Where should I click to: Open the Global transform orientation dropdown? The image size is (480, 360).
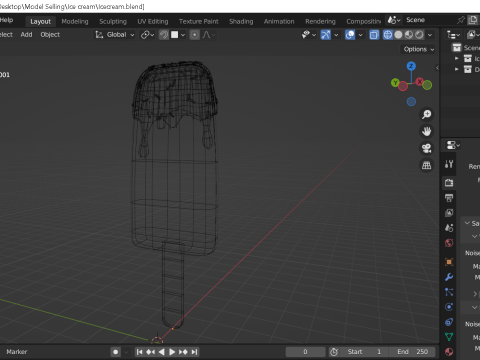point(115,35)
